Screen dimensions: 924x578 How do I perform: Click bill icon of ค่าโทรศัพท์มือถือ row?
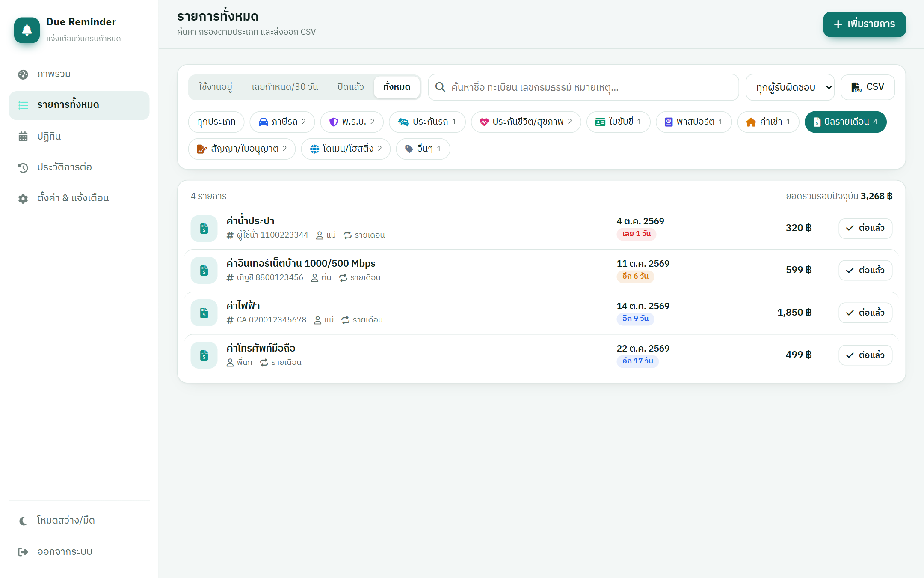[204, 355]
